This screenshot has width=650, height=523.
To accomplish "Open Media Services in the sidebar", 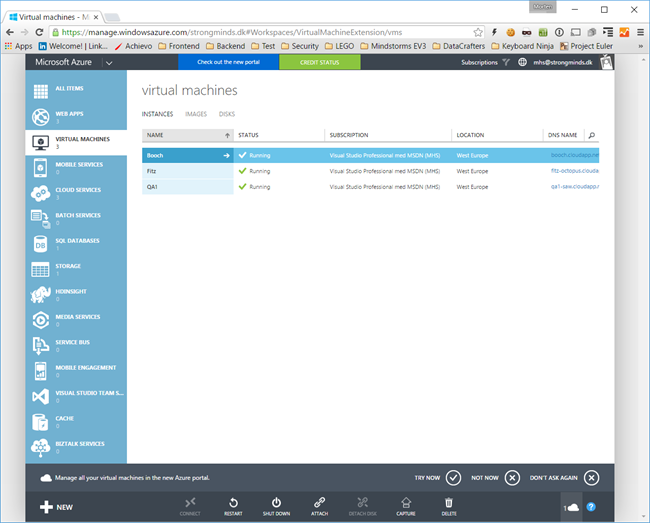I will pos(76,320).
